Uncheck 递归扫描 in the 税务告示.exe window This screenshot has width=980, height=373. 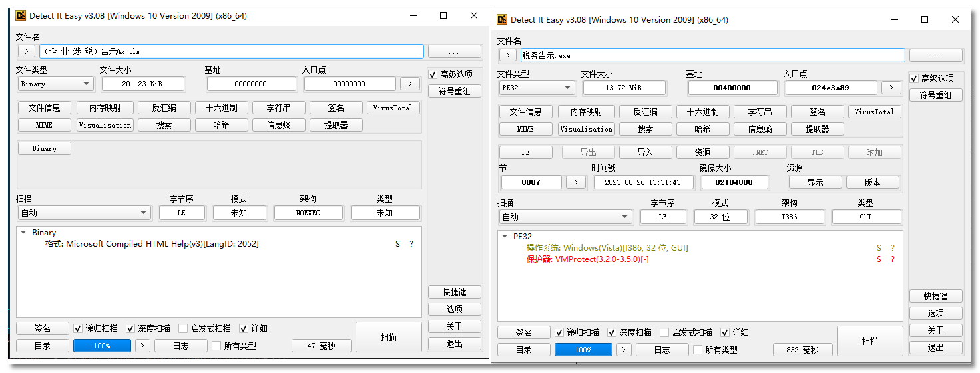[559, 332]
